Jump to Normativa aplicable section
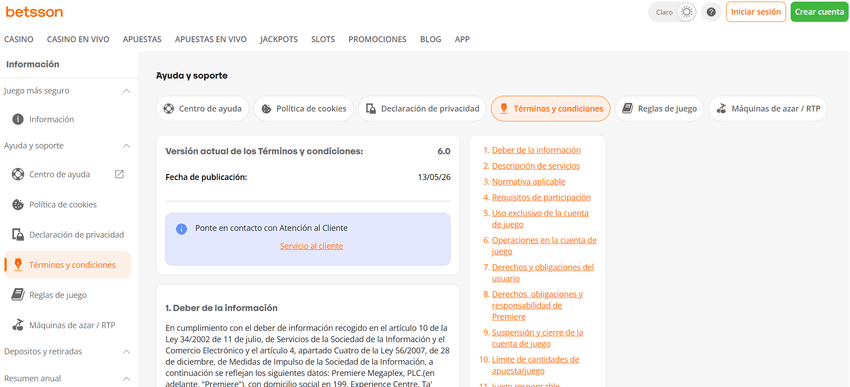 [529, 182]
